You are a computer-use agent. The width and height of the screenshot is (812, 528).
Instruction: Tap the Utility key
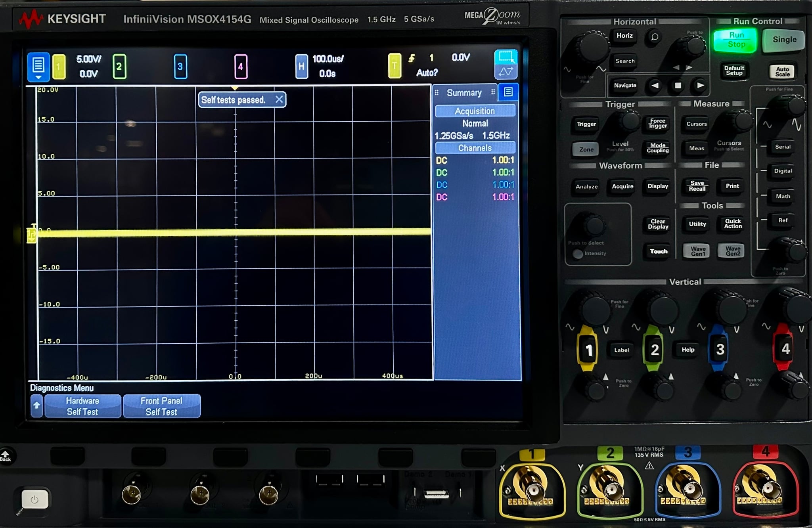coord(697,224)
